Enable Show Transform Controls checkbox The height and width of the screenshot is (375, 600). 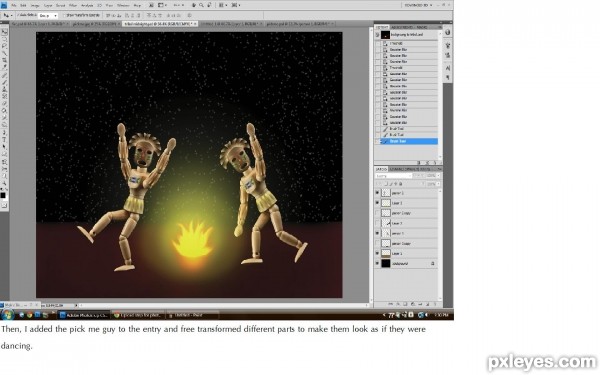pyautogui.click(x=65, y=16)
